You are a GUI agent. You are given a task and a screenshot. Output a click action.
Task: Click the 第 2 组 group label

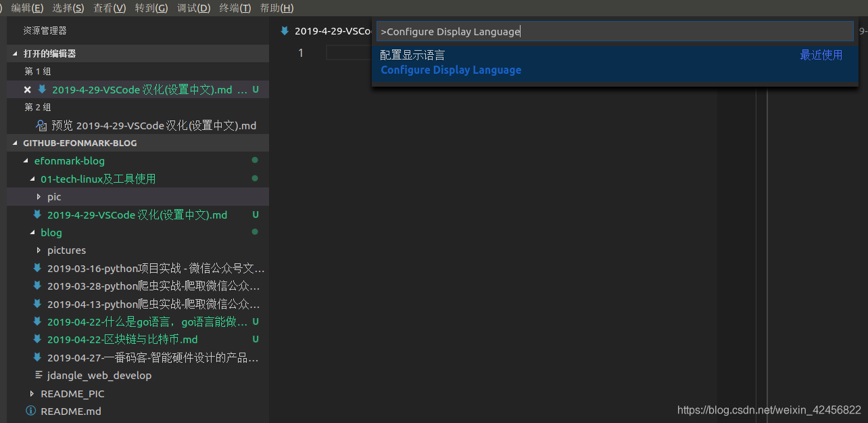(38, 107)
